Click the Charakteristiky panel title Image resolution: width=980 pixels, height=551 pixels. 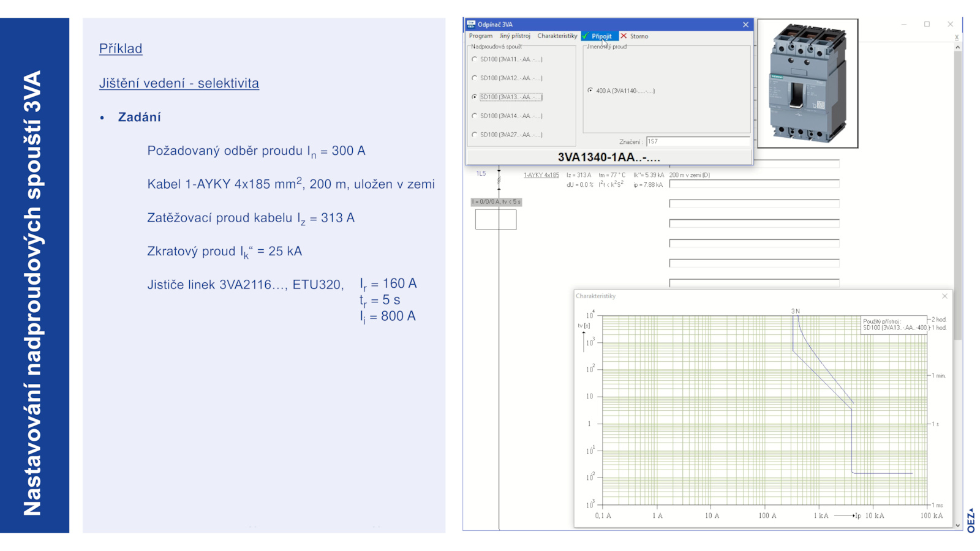point(595,296)
